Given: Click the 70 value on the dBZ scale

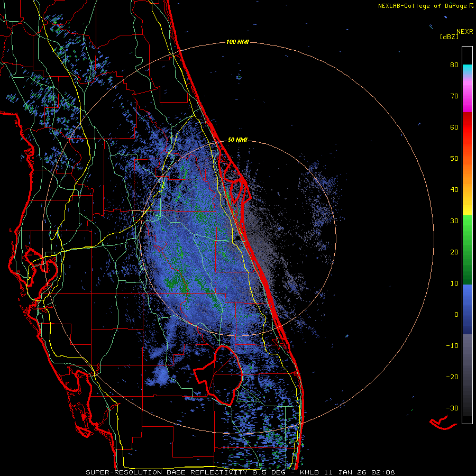Looking at the screenshot, I should pos(454,96).
